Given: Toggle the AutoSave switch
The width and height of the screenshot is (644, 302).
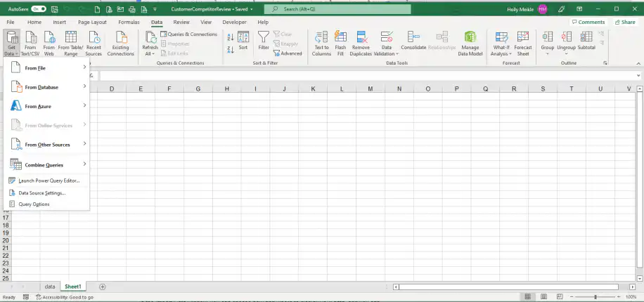Looking at the screenshot, I should [x=38, y=9].
